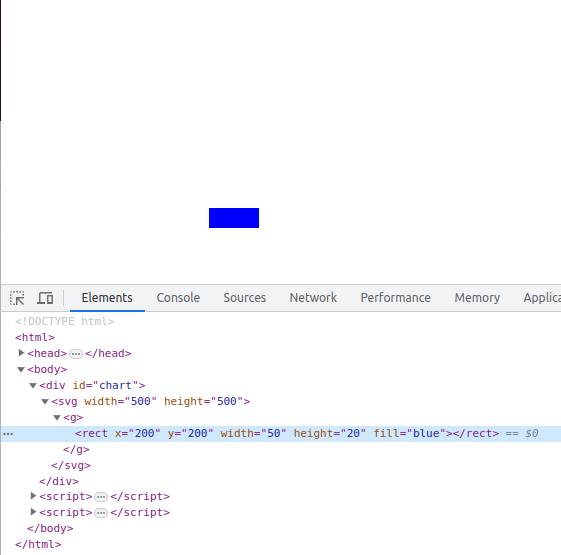The width and height of the screenshot is (561, 555).
Task: Select the <body> tag row
Action: [47, 369]
